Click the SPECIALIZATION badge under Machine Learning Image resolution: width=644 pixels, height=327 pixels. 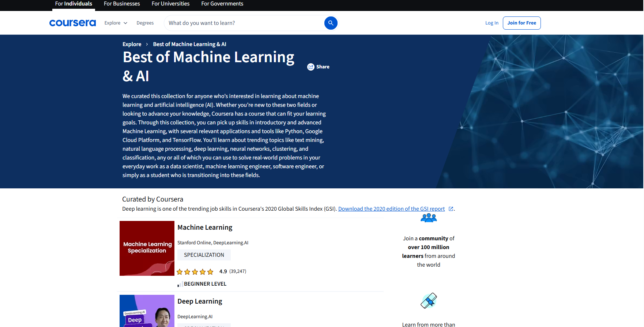point(204,255)
